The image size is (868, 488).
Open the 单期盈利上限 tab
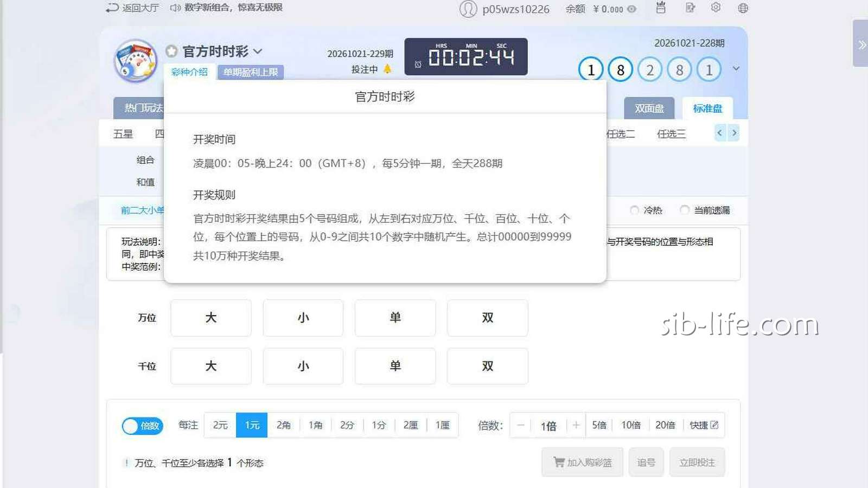(251, 72)
